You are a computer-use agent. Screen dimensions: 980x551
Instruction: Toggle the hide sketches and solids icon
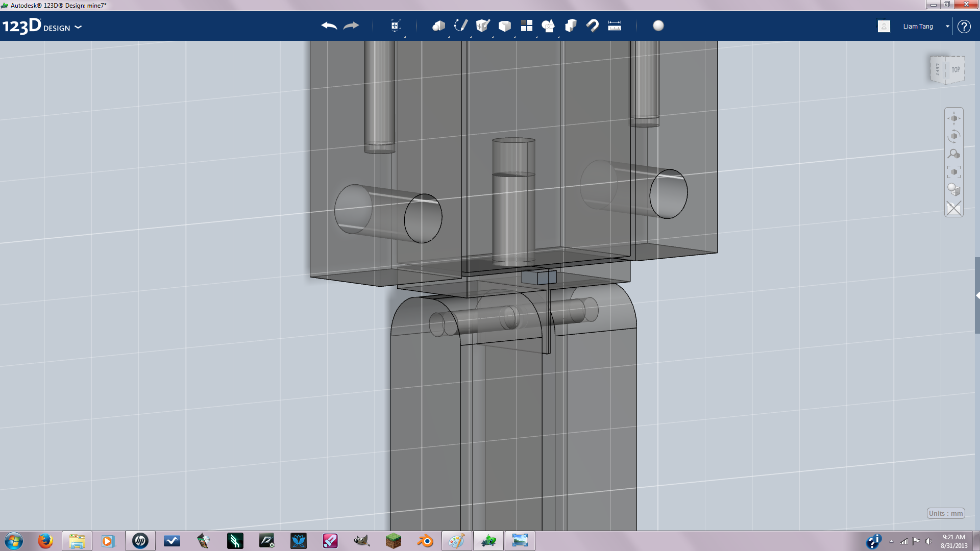(x=954, y=208)
